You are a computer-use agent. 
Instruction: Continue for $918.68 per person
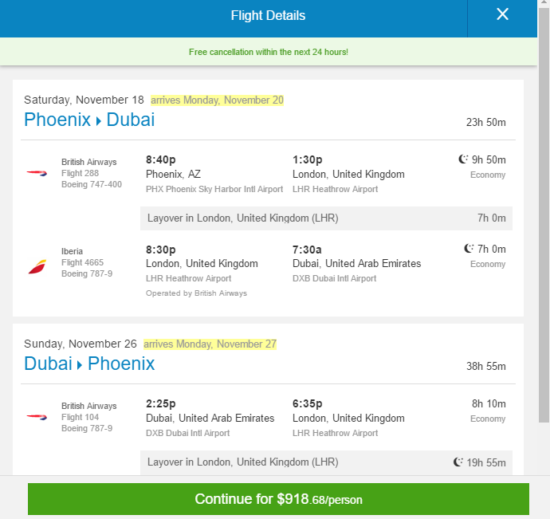coord(278,499)
